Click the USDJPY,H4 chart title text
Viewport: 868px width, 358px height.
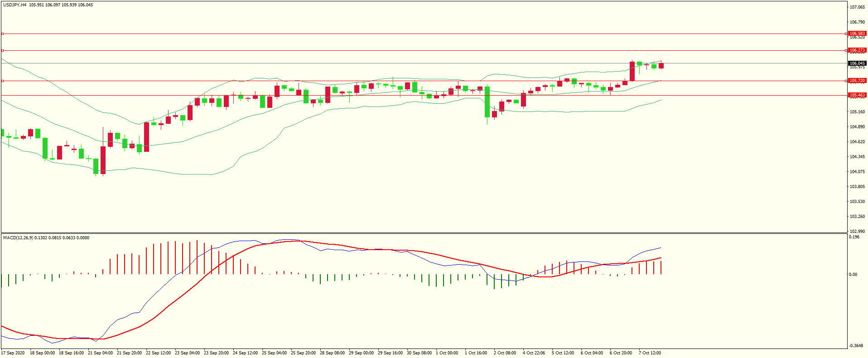point(15,5)
